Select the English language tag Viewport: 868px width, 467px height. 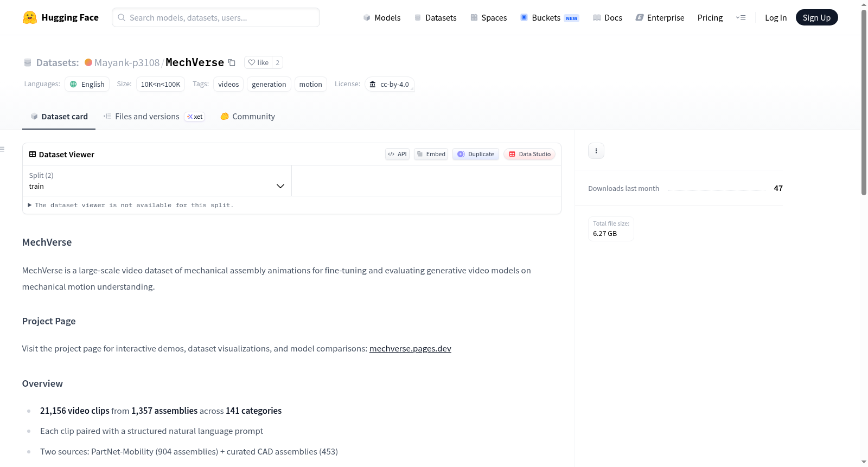click(x=87, y=84)
